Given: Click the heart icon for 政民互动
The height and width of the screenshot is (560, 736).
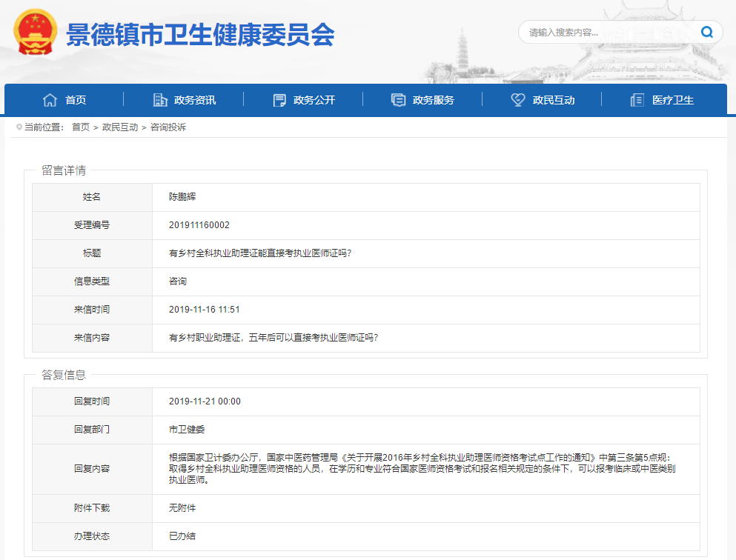Looking at the screenshot, I should point(518,100).
